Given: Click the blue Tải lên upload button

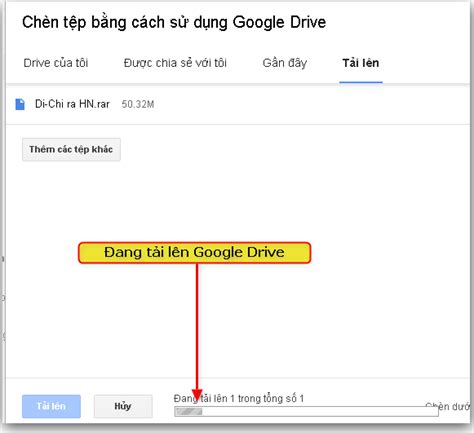Looking at the screenshot, I should 51,406.
